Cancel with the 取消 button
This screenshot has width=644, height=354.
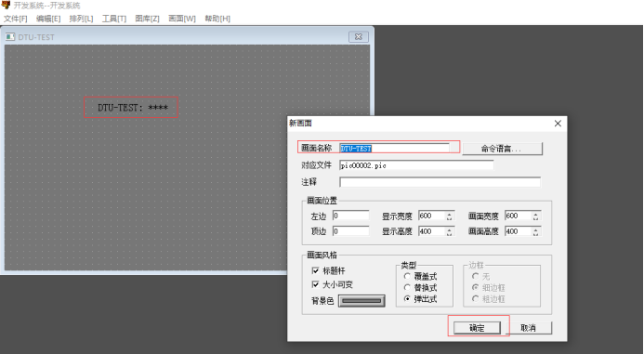pyautogui.click(x=528, y=328)
